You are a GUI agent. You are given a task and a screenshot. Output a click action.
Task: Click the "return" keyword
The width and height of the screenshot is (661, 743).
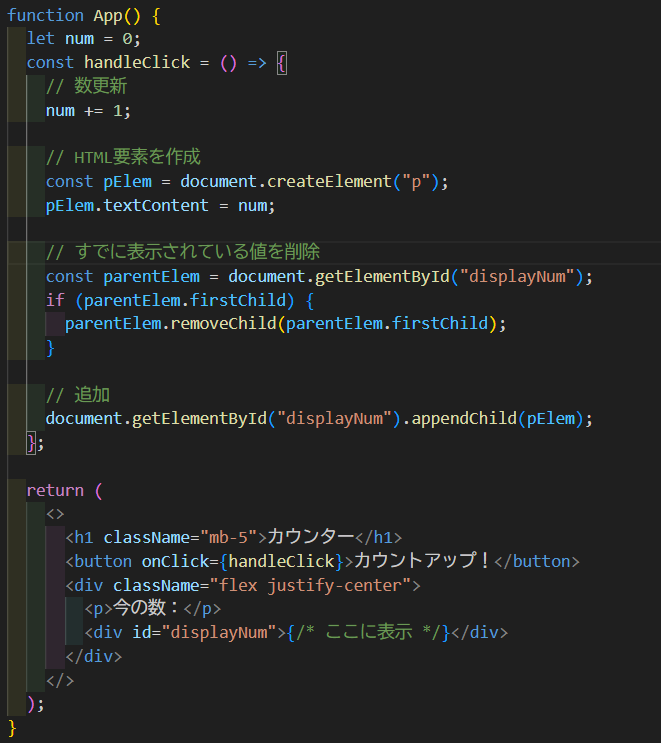click(55, 490)
